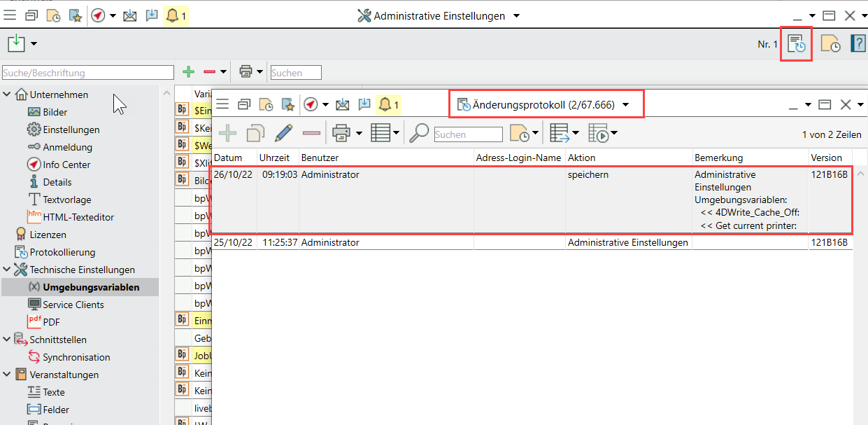This screenshot has height=425, width=868.
Task: Click the notification bell in the Änderungsprotokoll window
Action: (x=385, y=104)
